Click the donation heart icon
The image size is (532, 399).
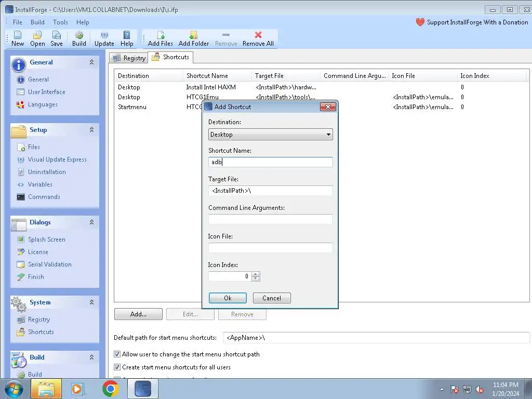(x=420, y=22)
